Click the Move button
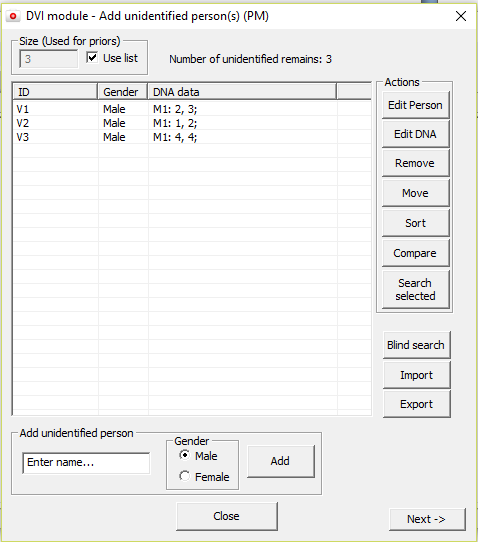 pyautogui.click(x=415, y=193)
